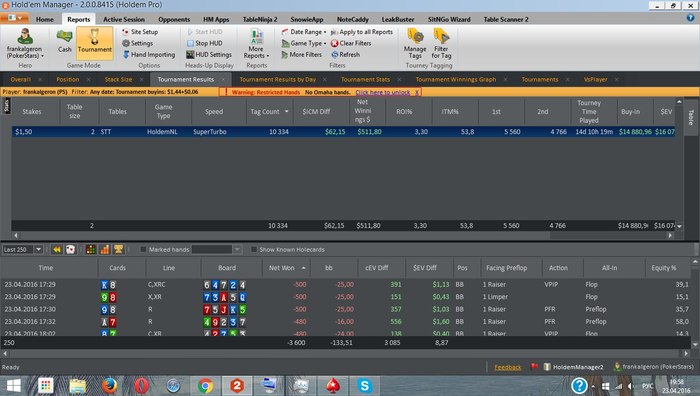Image resolution: width=700 pixels, height=396 pixels.
Task: Open the Settings gear option
Action: [138, 43]
